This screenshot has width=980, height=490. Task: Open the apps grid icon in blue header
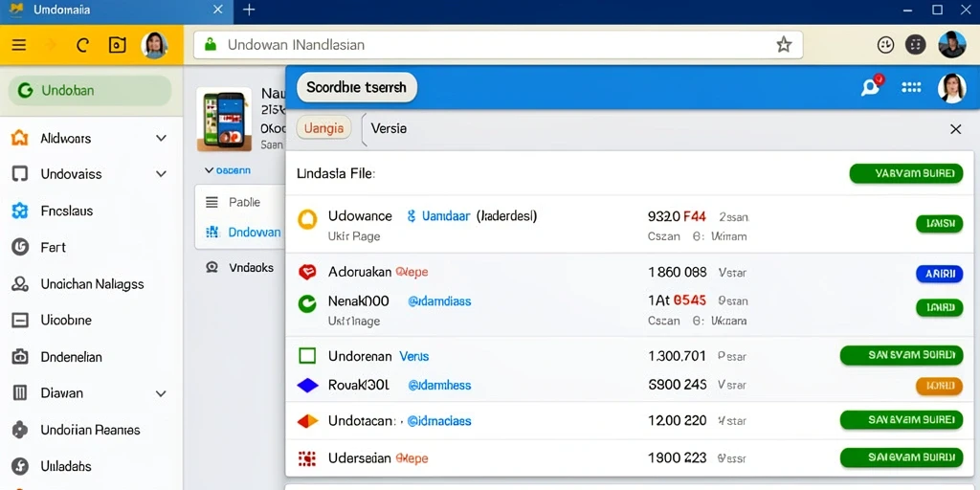click(x=911, y=87)
